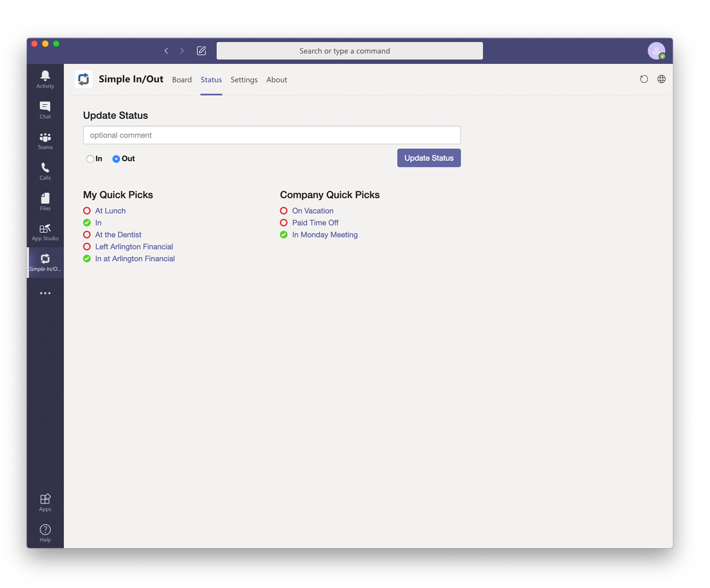This screenshot has width=710, height=588.
Task: Click the Update Status button
Action: pyautogui.click(x=429, y=158)
